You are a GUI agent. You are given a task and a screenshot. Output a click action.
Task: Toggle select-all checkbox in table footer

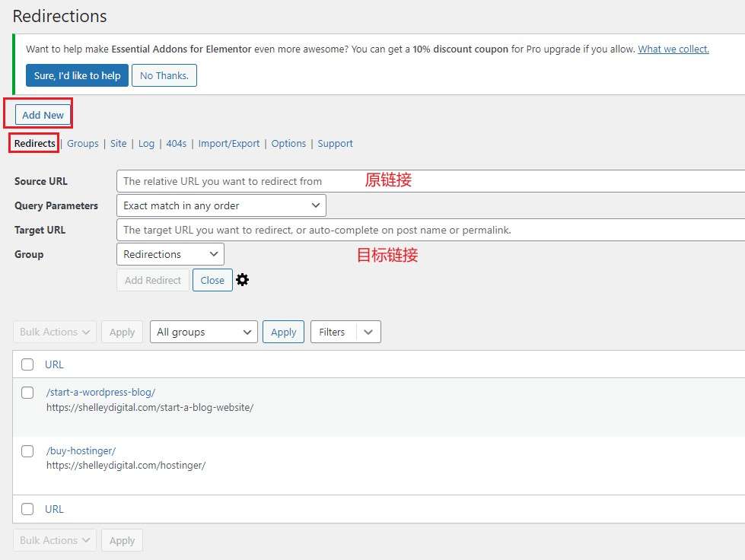tap(27, 509)
